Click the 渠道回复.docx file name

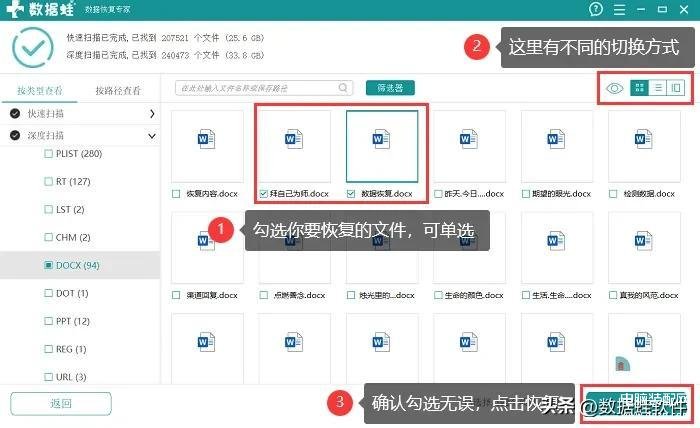coord(212,295)
